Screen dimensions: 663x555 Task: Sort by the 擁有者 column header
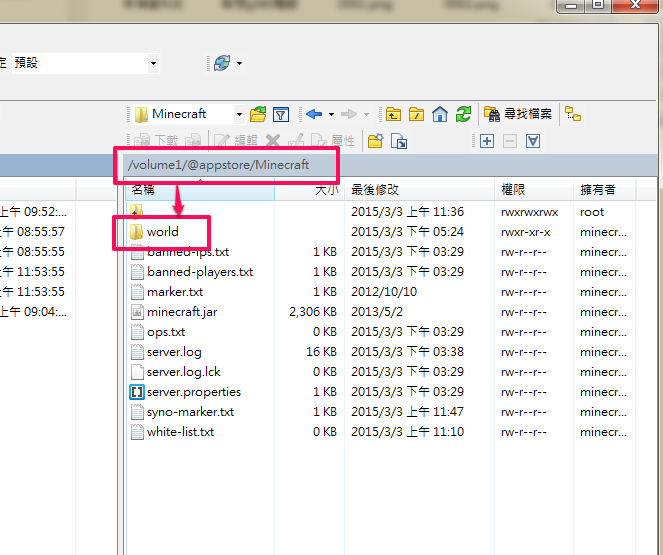[604, 190]
